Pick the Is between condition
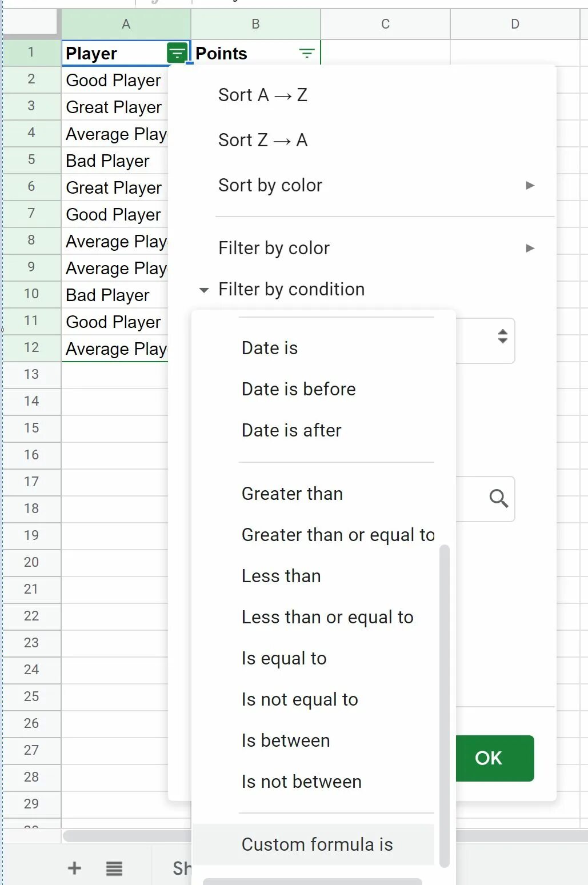588x885 pixels. (286, 740)
